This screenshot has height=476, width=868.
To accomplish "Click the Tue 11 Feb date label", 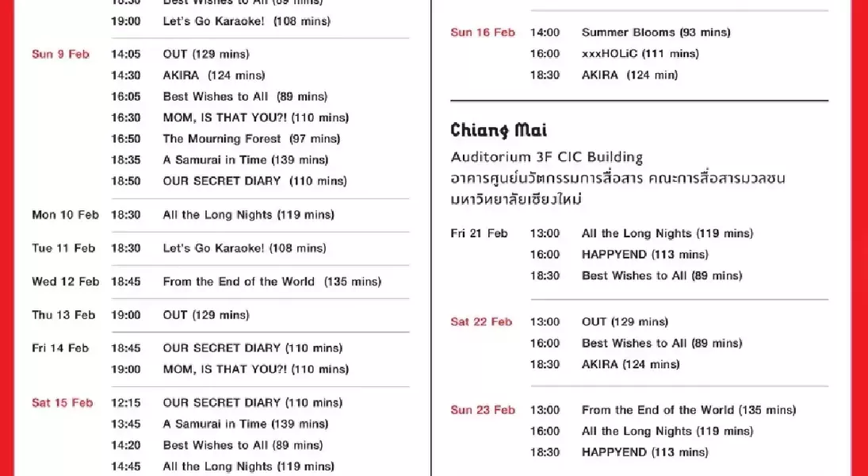I will tap(63, 248).
